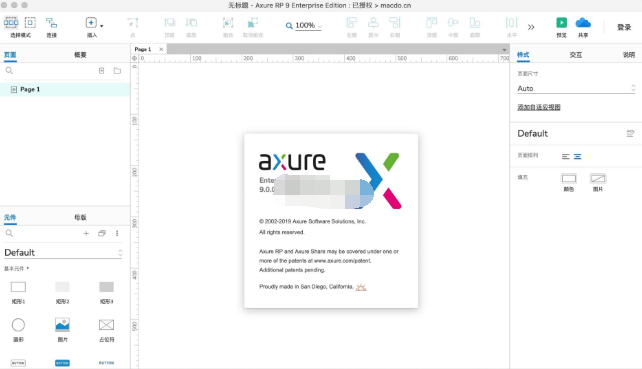The image size is (642, 369).
Task: Open the Share cloud icon
Action: [583, 23]
